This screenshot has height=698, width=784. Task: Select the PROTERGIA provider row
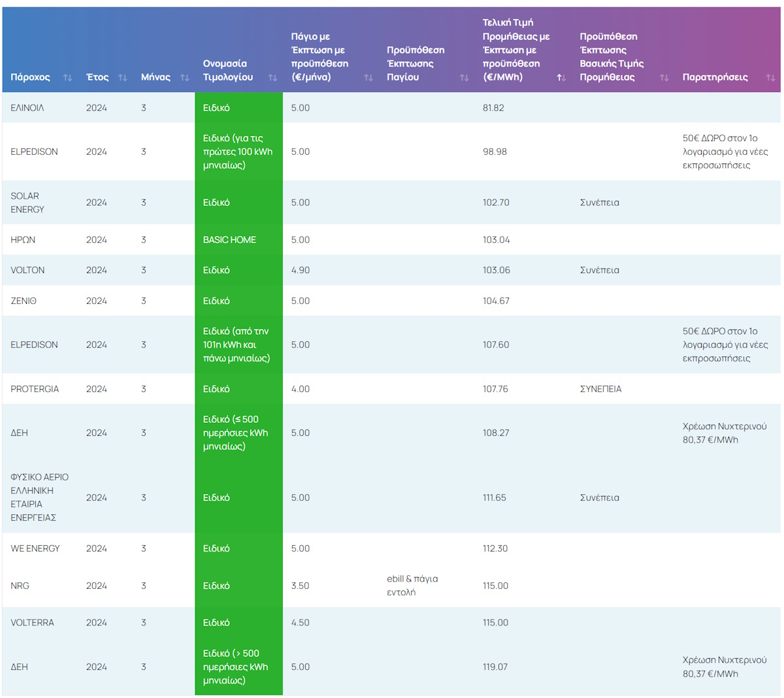click(35, 389)
